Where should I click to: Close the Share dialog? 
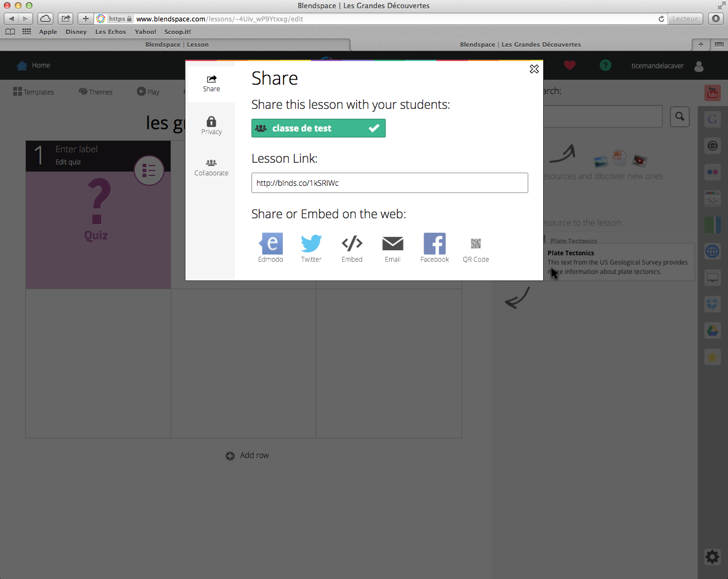click(534, 69)
